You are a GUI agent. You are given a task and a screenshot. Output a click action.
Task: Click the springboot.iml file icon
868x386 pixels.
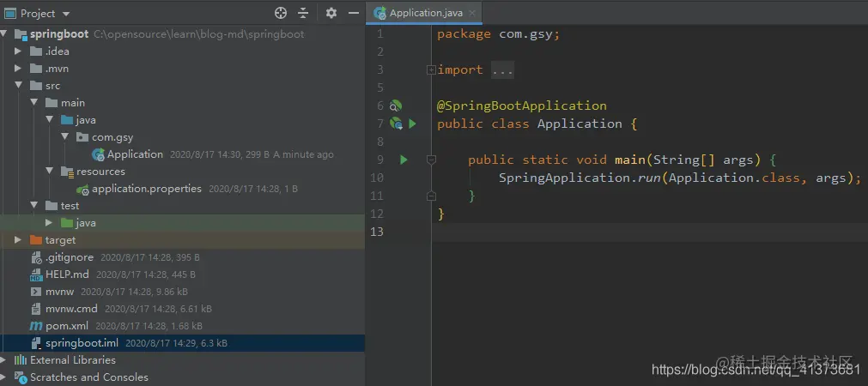[x=36, y=343]
